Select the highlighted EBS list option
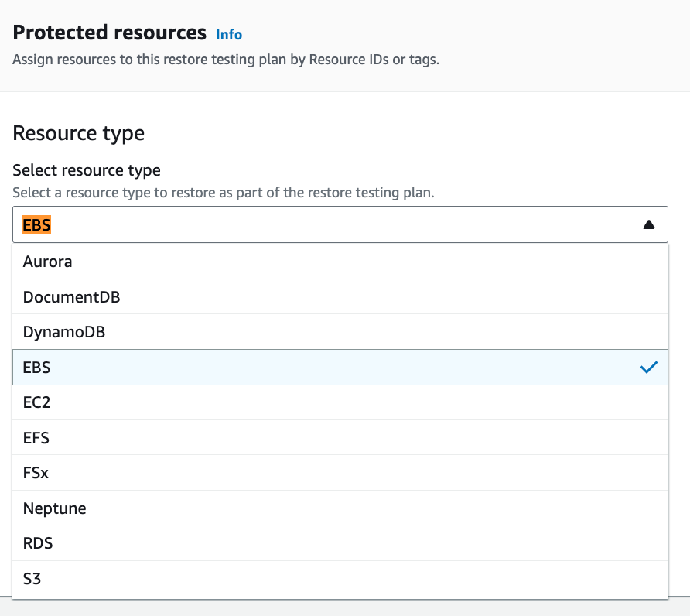Image resolution: width=690 pixels, height=616 pixels. point(340,368)
